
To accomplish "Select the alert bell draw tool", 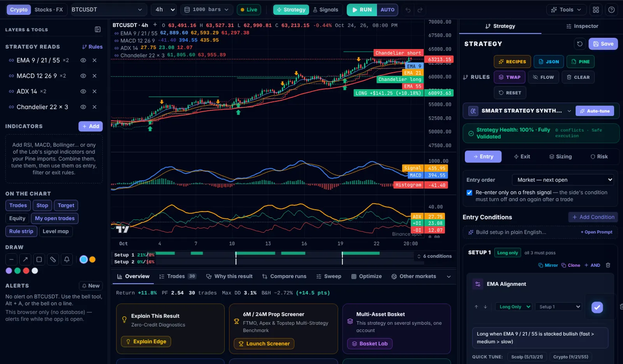I will [67, 259].
